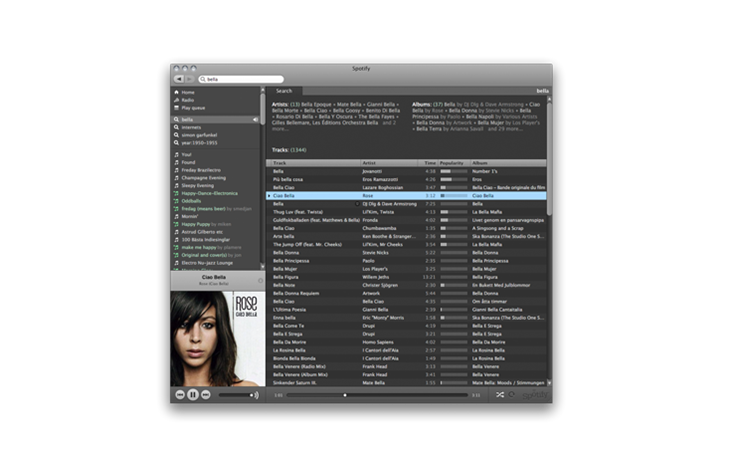The image size is (736, 458).
Task: Go forward with the right arrow button
Action: click(x=189, y=79)
